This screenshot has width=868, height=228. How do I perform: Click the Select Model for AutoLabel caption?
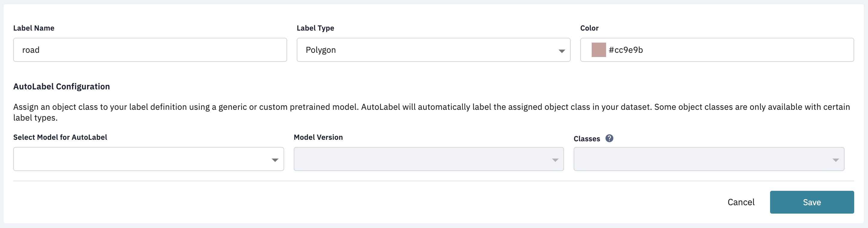[60, 137]
